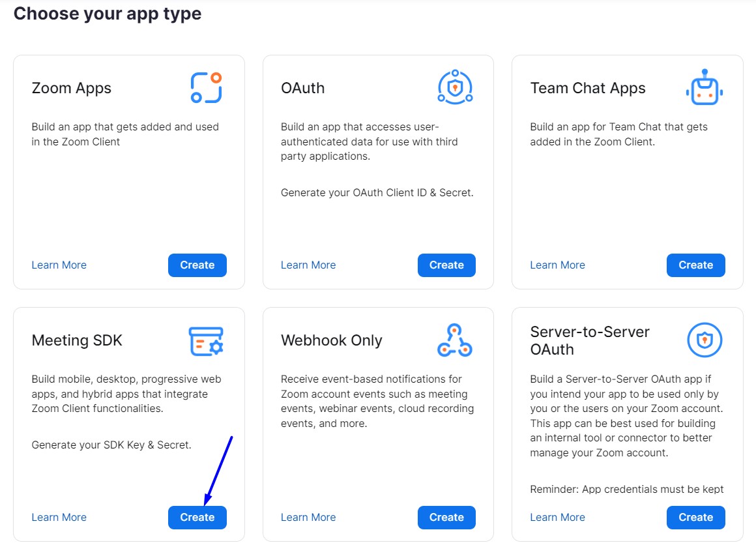Create a Meeting SDK app
The image size is (756, 545).
point(197,518)
